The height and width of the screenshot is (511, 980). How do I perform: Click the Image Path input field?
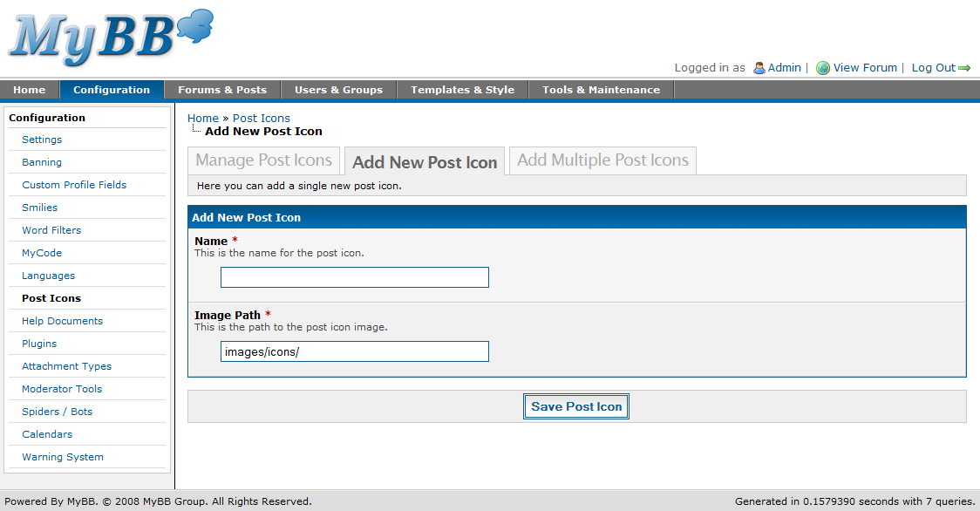354,351
